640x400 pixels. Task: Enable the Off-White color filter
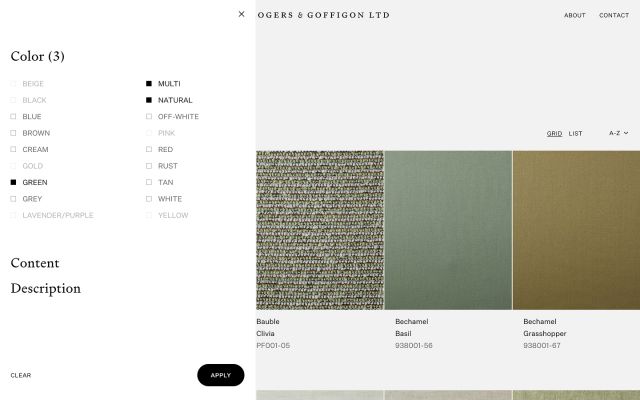click(x=149, y=117)
